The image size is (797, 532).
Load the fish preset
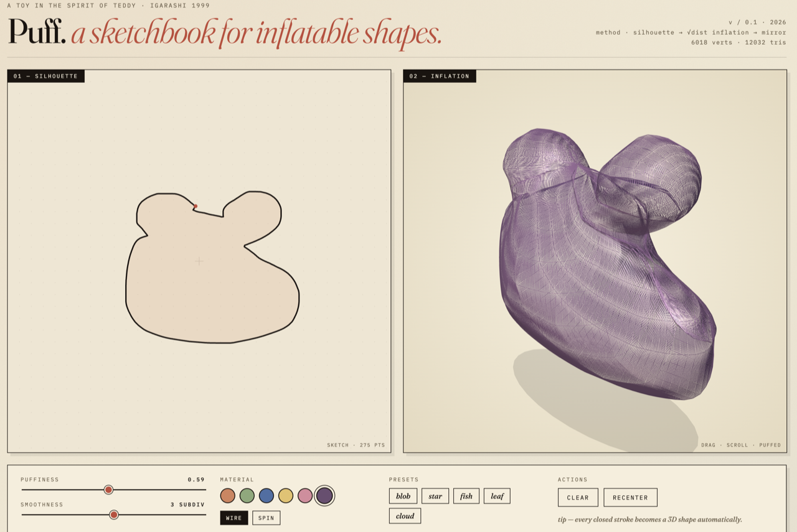click(x=466, y=496)
